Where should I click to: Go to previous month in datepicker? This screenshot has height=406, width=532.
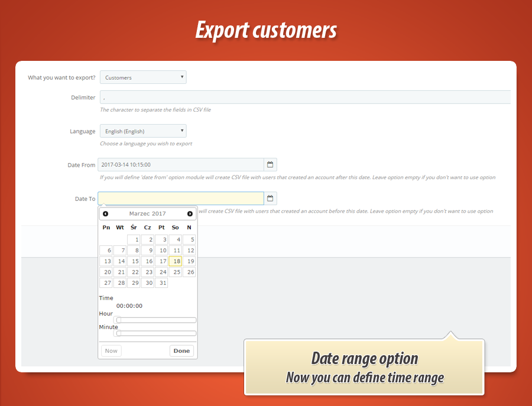coord(106,214)
